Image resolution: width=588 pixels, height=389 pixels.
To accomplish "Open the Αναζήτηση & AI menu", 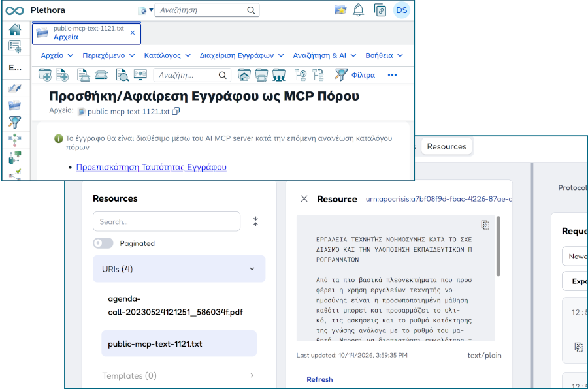I will [x=324, y=55].
